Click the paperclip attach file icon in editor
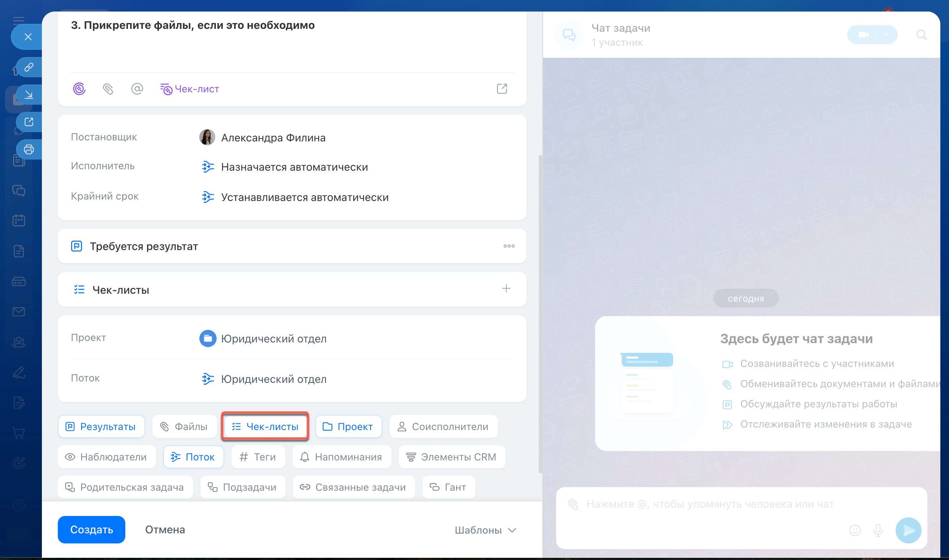 [108, 89]
